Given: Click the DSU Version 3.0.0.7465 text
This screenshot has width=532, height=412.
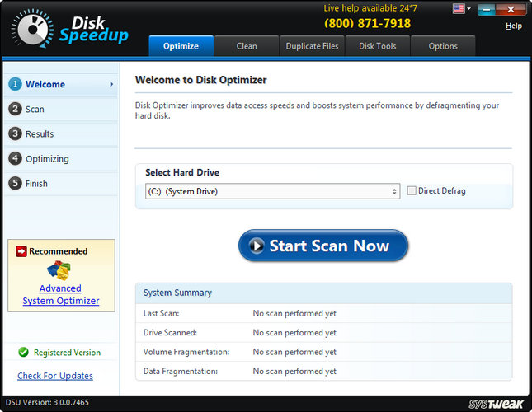Looking at the screenshot, I should tap(47, 402).
